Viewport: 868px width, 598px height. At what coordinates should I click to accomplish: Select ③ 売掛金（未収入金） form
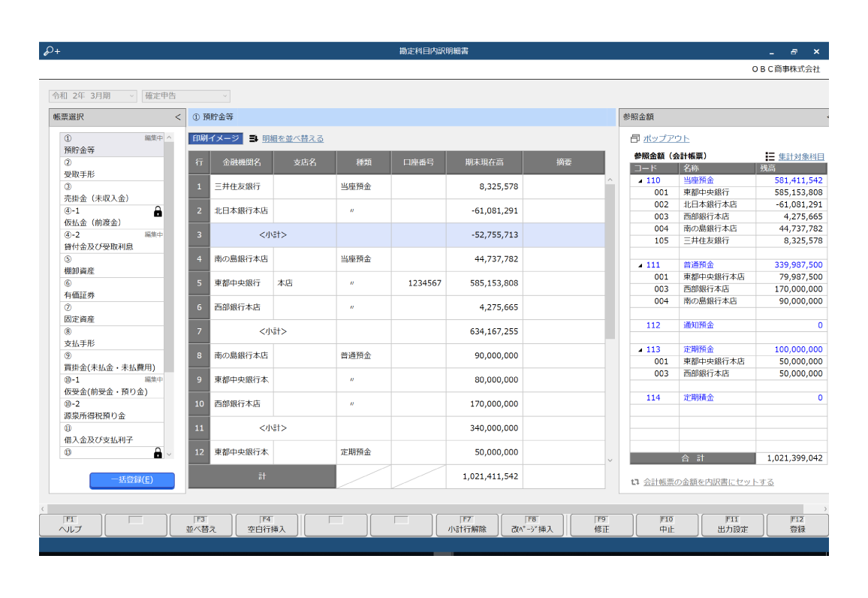pyautogui.click(x=112, y=192)
